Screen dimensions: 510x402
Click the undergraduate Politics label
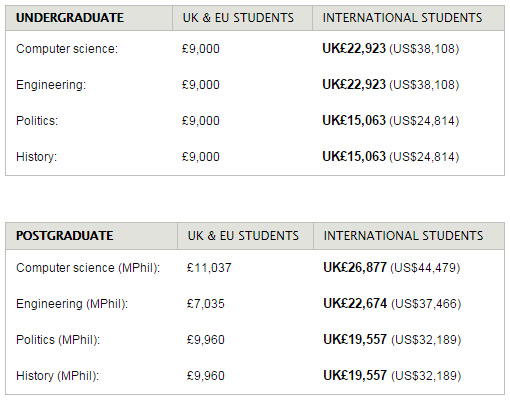[x=37, y=121]
